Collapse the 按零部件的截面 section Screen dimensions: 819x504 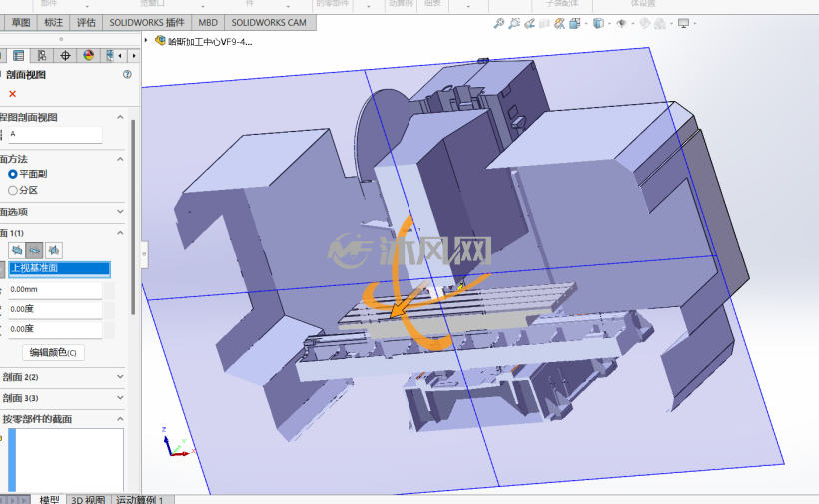120,419
